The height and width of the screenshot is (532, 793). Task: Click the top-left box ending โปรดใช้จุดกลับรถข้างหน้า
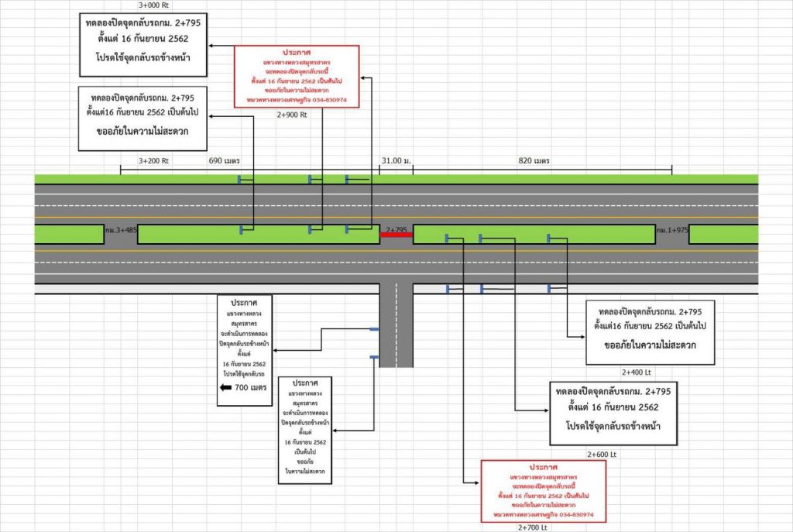(142, 44)
